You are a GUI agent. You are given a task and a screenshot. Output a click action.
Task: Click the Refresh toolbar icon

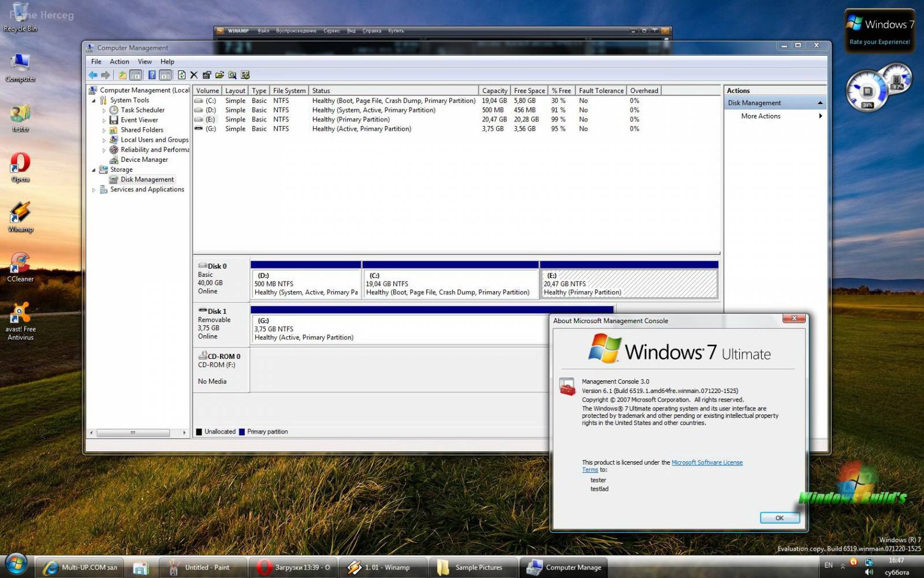(182, 75)
